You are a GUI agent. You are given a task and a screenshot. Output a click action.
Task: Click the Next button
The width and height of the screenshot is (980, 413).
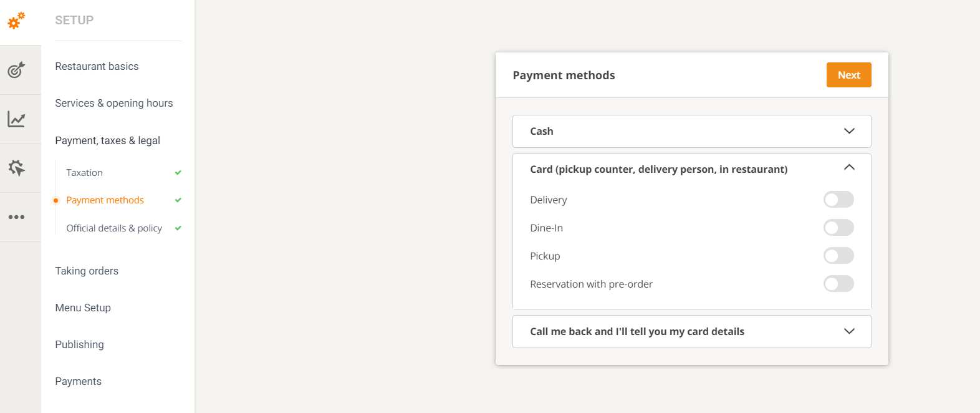click(x=848, y=74)
